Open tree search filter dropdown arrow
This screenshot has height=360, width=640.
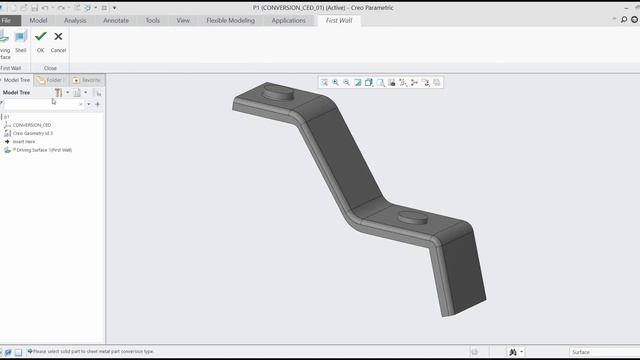pos(89,104)
